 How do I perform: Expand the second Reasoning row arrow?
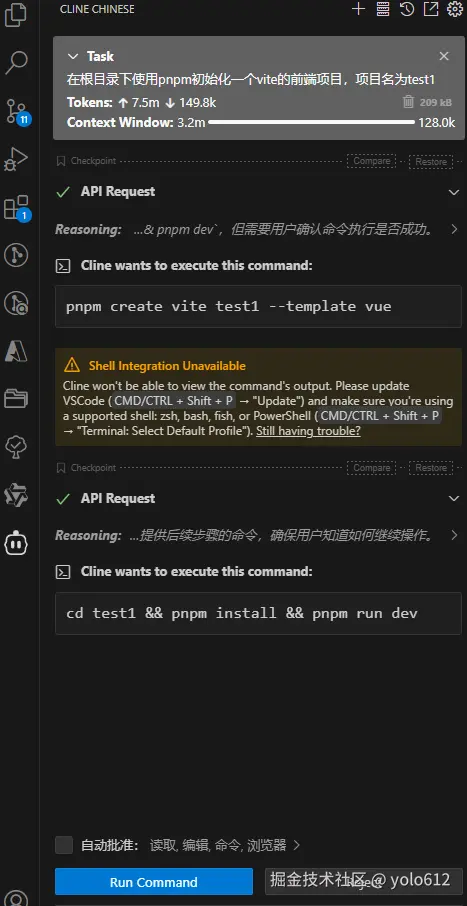(454, 536)
